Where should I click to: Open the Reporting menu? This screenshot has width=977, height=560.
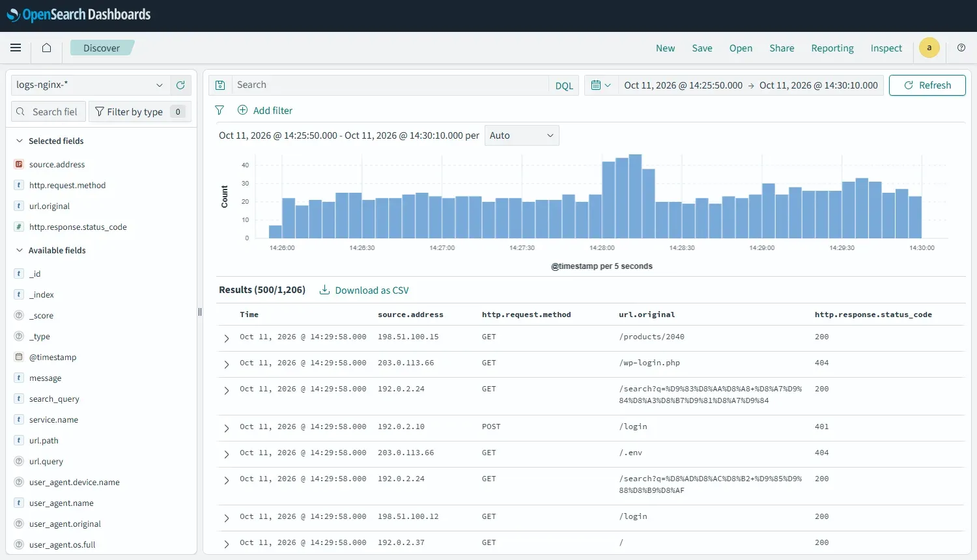832,48
